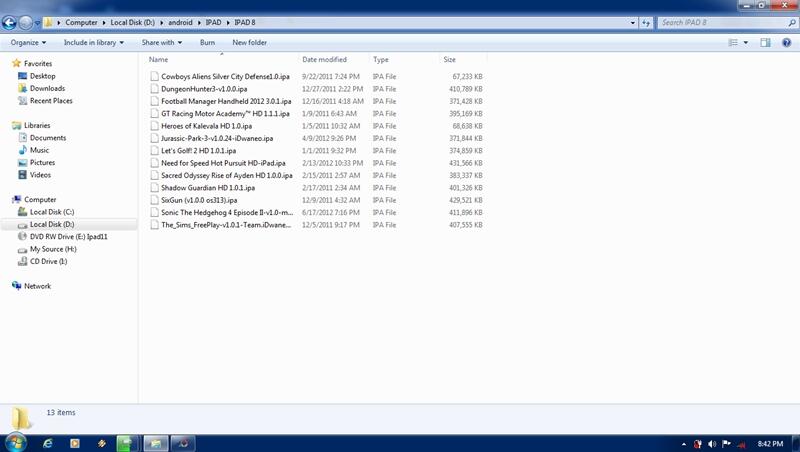Select Let's Golf! 2 HD 1.0.1.ipa
Image resolution: width=800 pixels, height=452 pixels.
click(x=198, y=150)
